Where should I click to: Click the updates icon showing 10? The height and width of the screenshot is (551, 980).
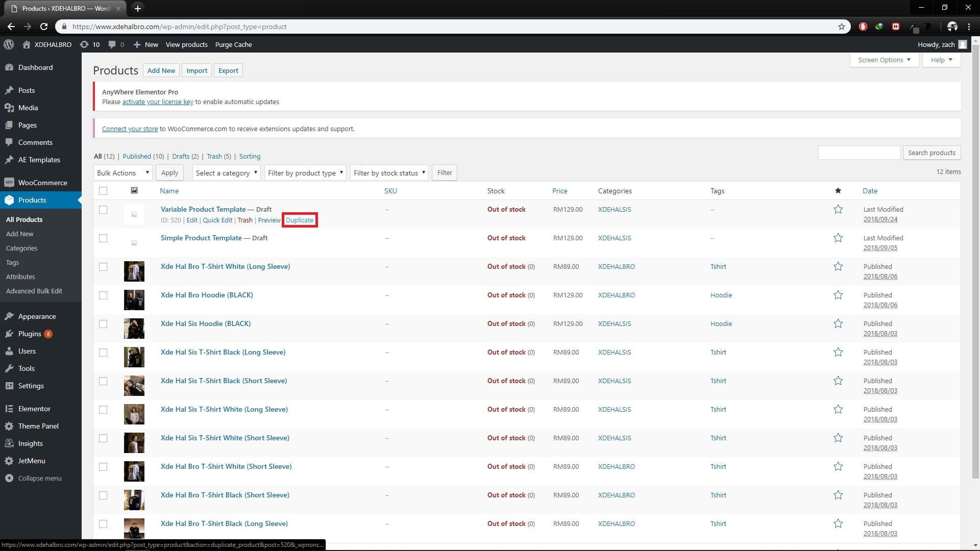90,44
